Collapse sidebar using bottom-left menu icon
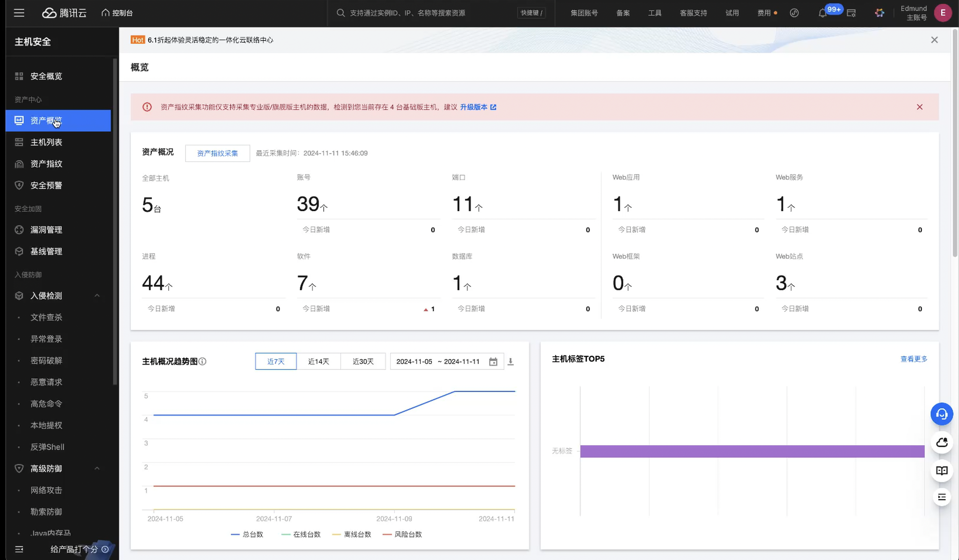This screenshot has height=560, width=959. [19, 549]
